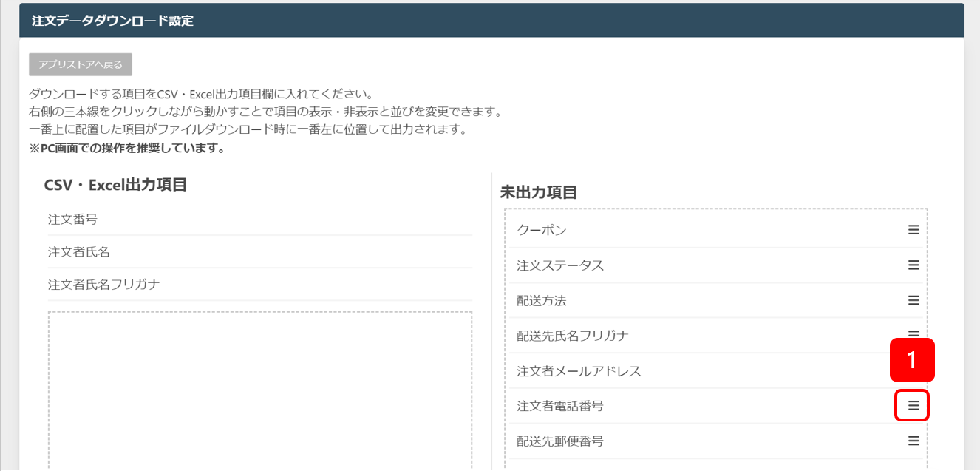Click the 配送先郵便番号 item label
Image resolution: width=980 pixels, height=471 pixels.
[560, 441]
